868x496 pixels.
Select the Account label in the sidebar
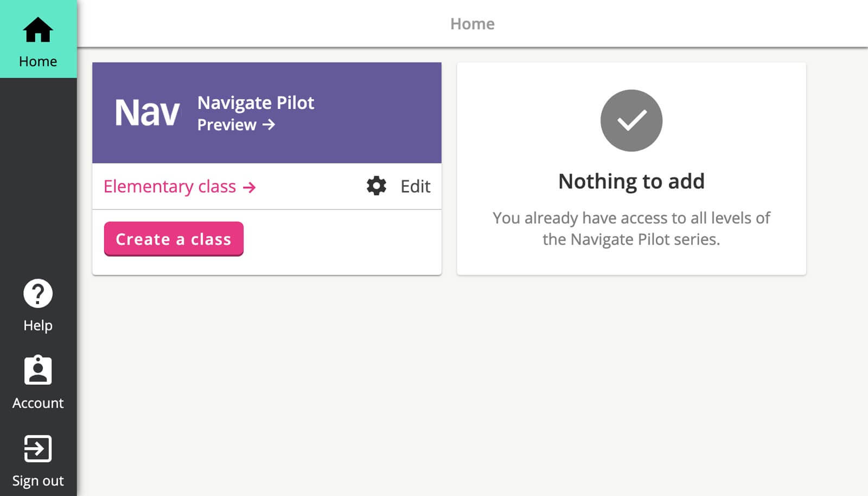click(x=38, y=403)
